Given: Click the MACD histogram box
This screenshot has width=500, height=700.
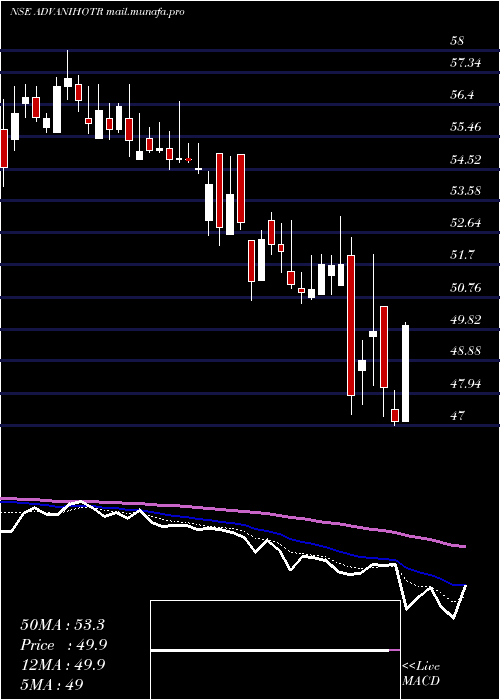Looking at the screenshot, I should click(x=275, y=650).
